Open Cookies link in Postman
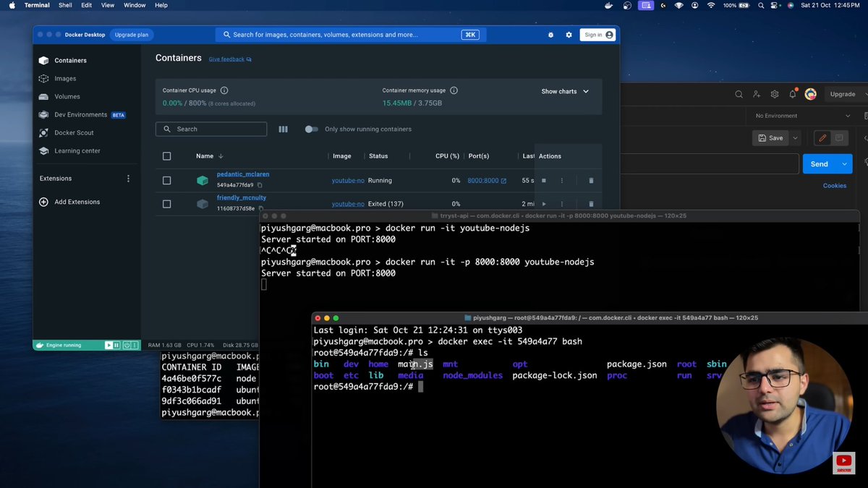The height and width of the screenshot is (488, 868). (x=834, y=186)
